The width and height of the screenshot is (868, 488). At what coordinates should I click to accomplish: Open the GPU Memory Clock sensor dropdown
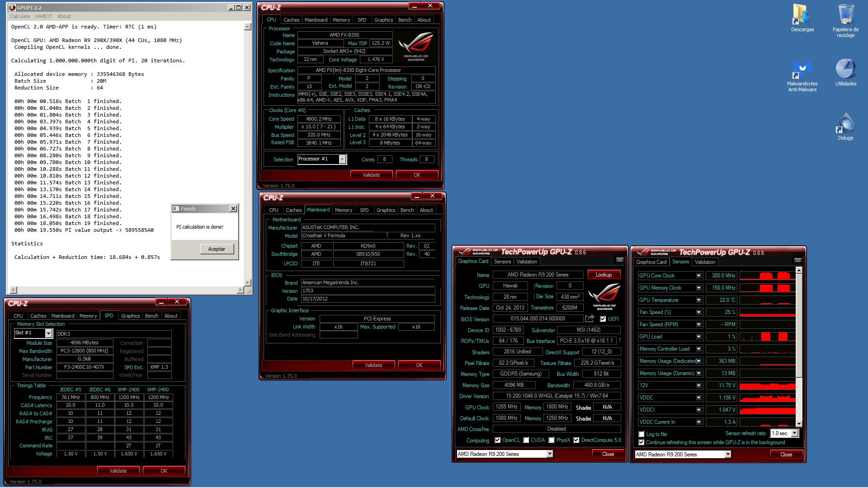(x=698, y=288)
